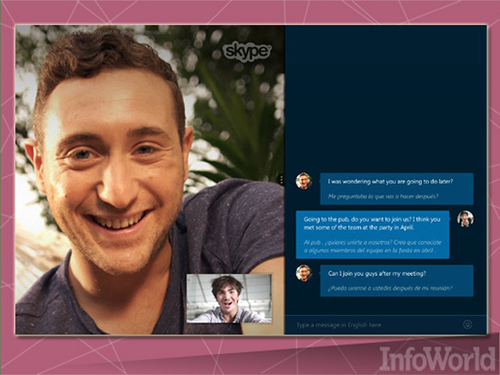Click the 'Me preguntaba lo que vas a hacer después?' translation
Image resolution: width=500 pixels, height=375 pixels.
click(383, 196)
